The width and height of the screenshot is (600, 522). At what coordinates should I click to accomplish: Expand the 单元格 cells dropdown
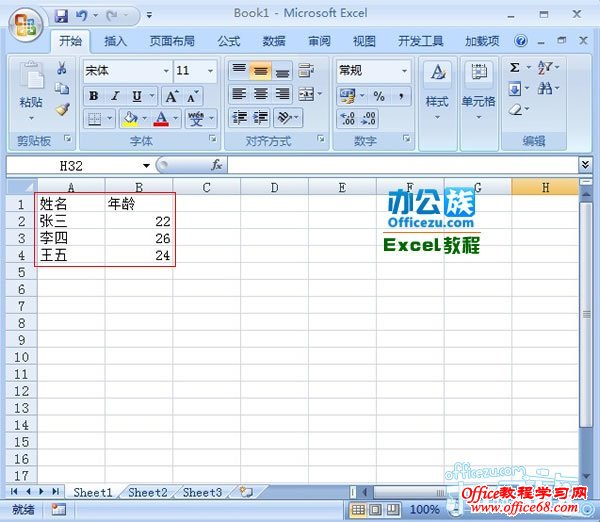tap(479, 117)
